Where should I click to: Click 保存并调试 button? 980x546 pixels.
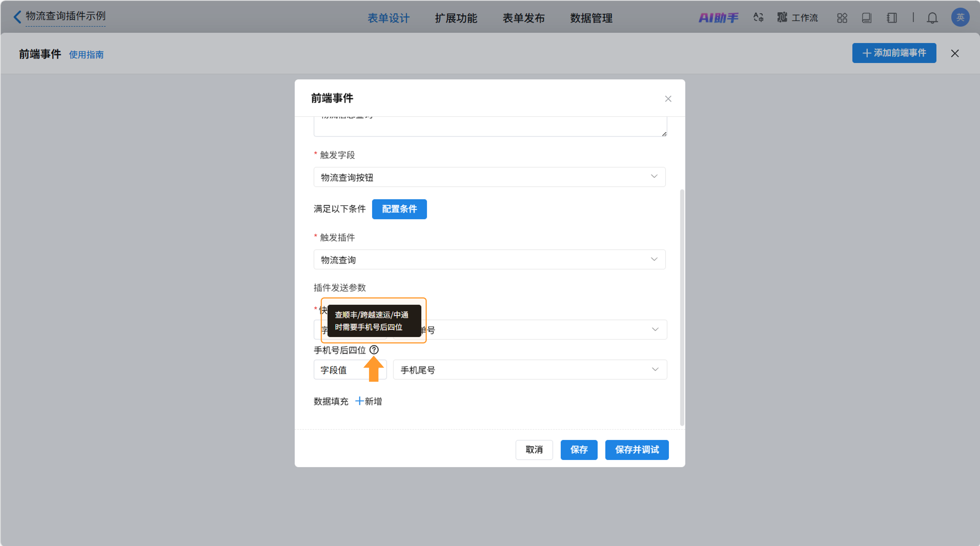click(637, 450)
